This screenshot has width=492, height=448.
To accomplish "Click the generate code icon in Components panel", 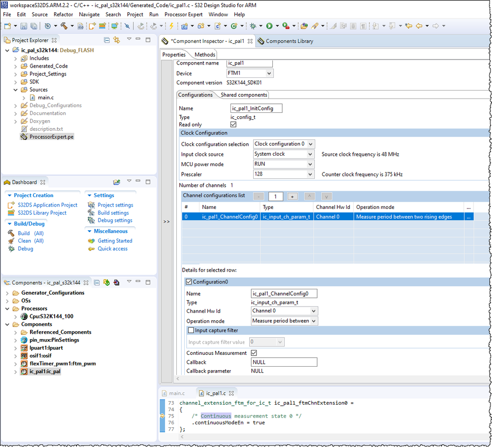I will [x=106, y=283].
